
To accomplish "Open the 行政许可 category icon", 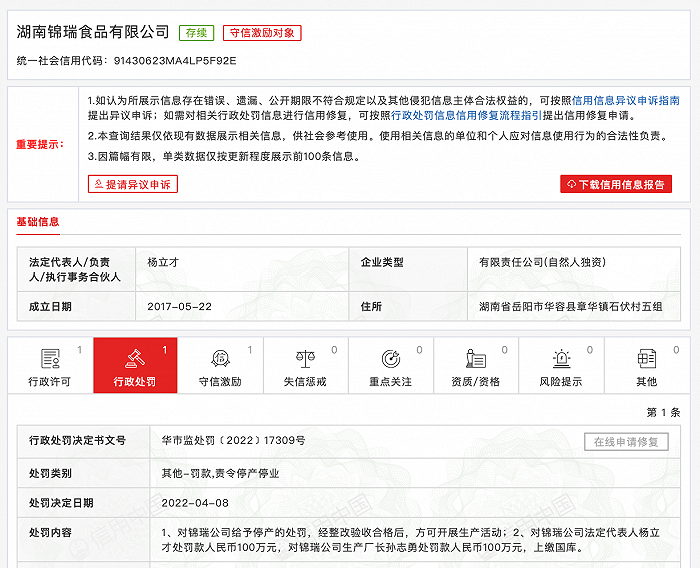I will (50, 358).
